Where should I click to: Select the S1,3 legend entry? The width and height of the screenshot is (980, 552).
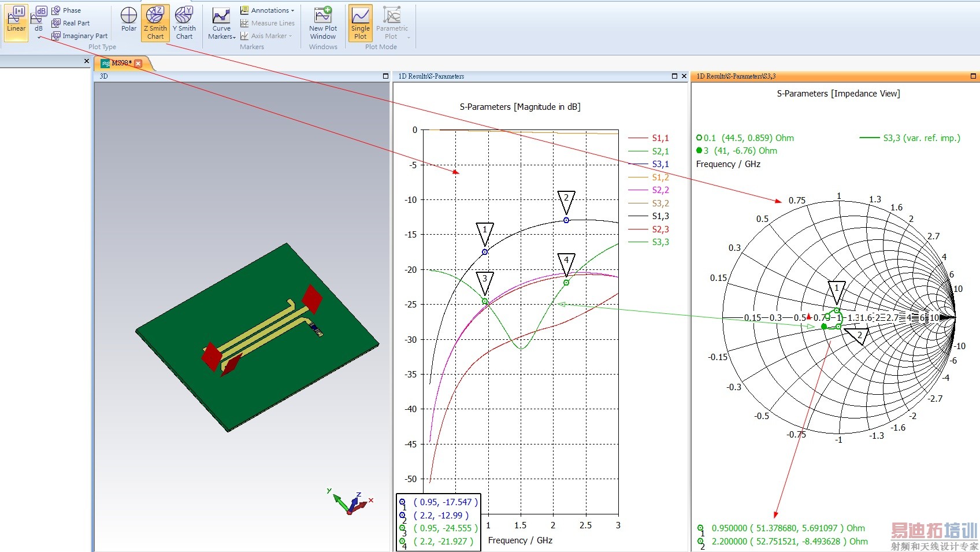(x=649, y=216)
